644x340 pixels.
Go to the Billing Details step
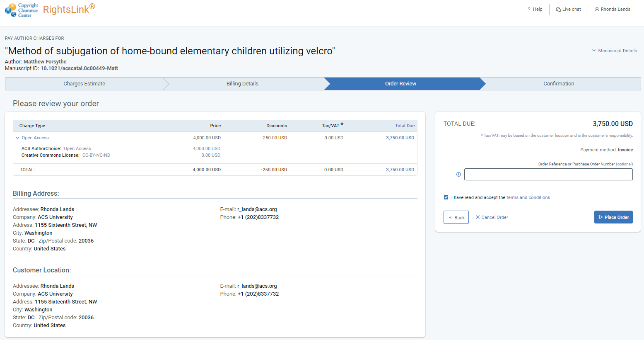[x=242, y=84]
